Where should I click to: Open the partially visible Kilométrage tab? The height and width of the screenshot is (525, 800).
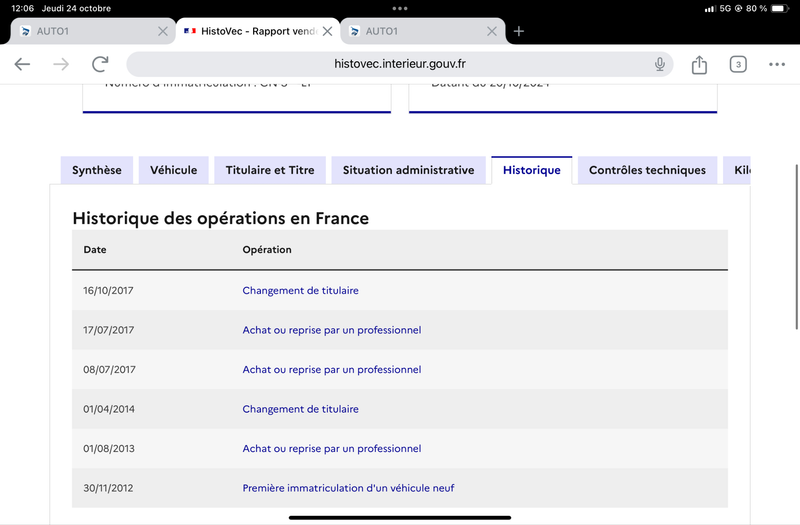pos(737,170)
